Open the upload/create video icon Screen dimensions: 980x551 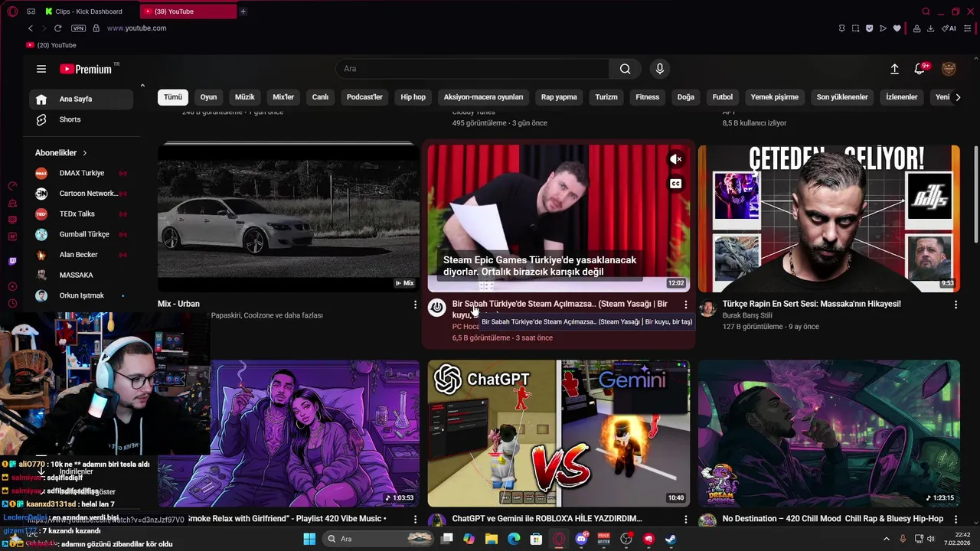coord(894,69)
